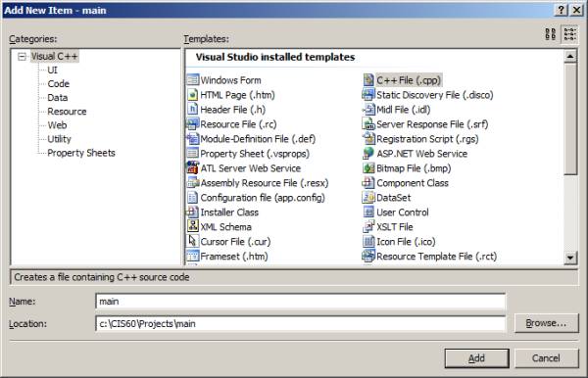Open the Web category
Viewport: 588px width, 378px height.
click(57, 125)
